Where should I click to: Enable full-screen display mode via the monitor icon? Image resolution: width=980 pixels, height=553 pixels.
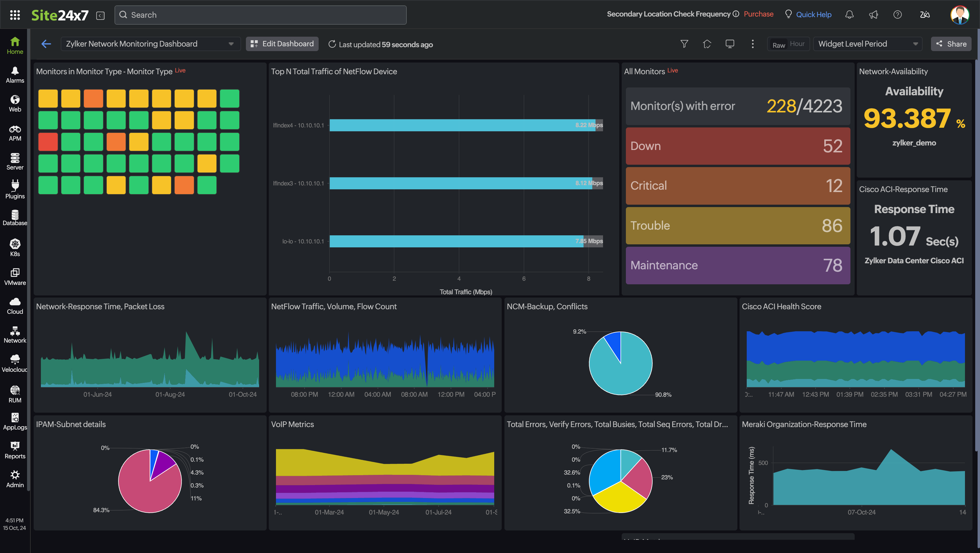coord(730,44)
